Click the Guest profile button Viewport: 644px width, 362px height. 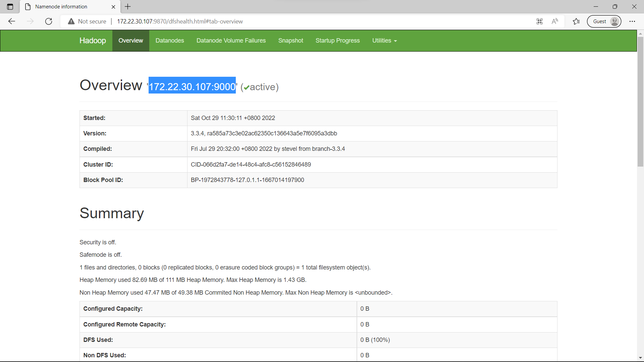[604, 21]
